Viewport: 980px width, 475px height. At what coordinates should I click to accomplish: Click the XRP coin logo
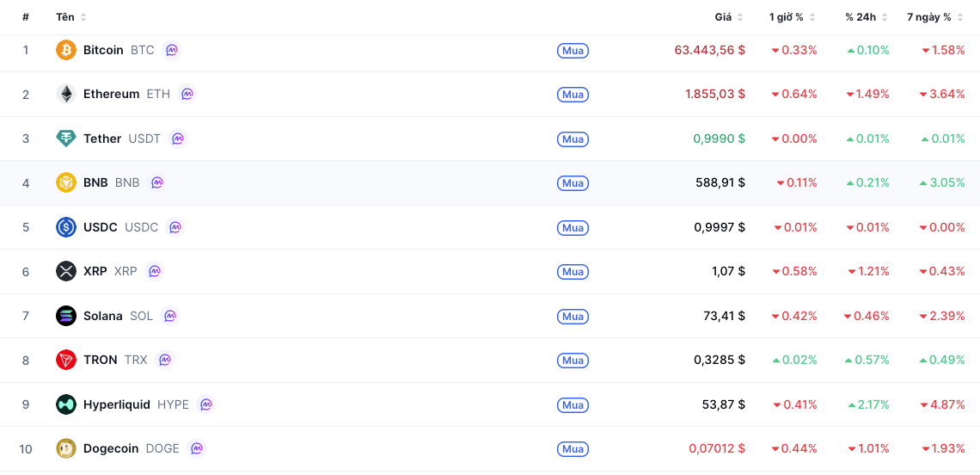(x=65, y=272)
